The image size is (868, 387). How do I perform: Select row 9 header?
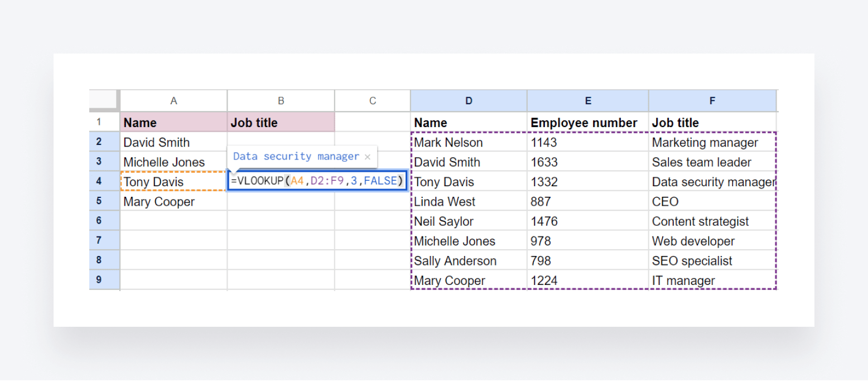104,280
